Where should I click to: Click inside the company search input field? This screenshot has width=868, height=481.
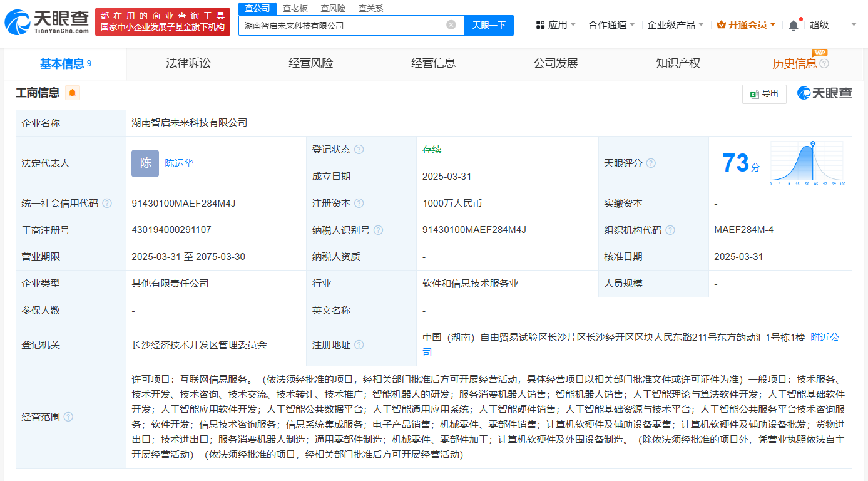(344, 24)
